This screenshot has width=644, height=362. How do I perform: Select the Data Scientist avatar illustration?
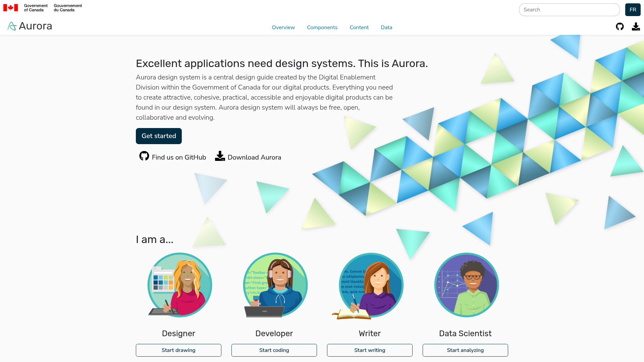(x=467, y=285)
